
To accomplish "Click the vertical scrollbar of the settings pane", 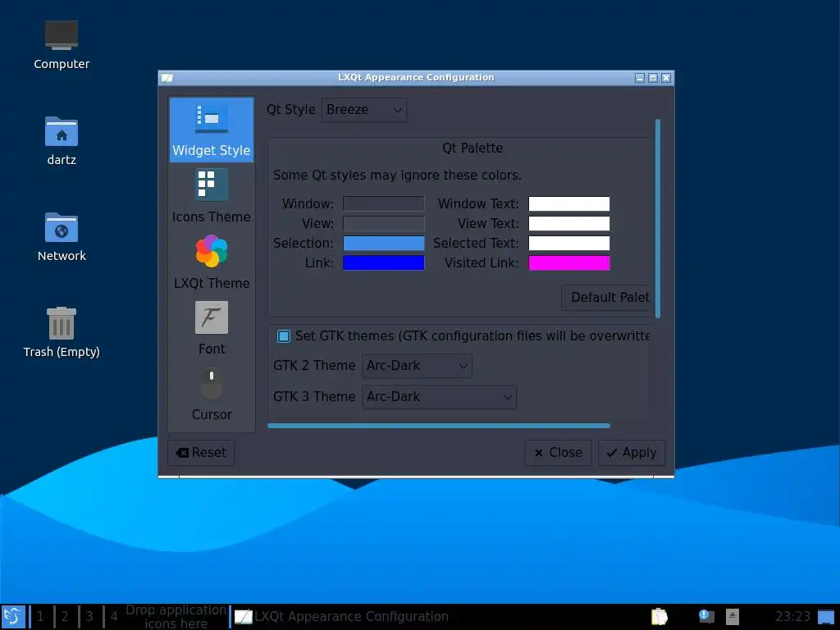I will click(658, 218).
